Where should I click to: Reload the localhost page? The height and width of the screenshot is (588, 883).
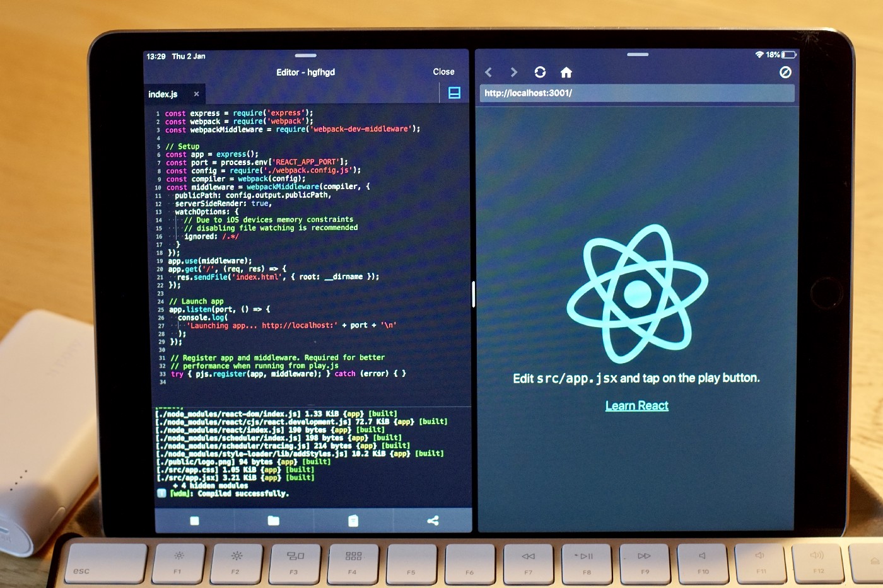pos(540,72)
